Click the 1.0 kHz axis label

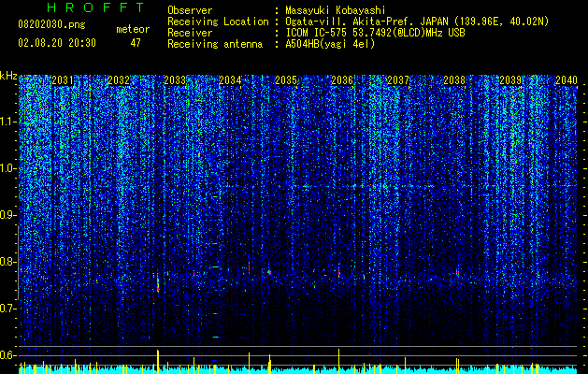pyautogui.click(x=8, y=168)
